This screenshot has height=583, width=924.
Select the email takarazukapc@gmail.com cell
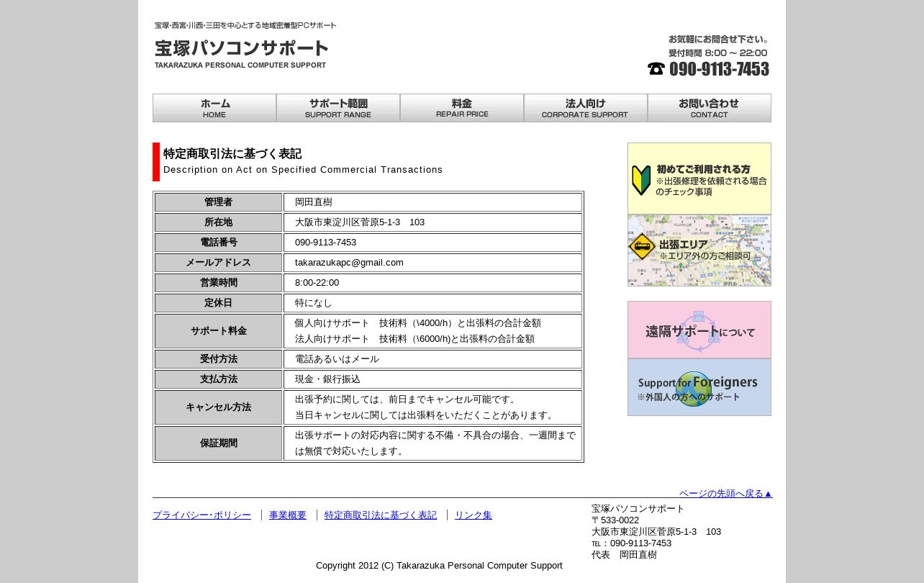tap(432, 263)
